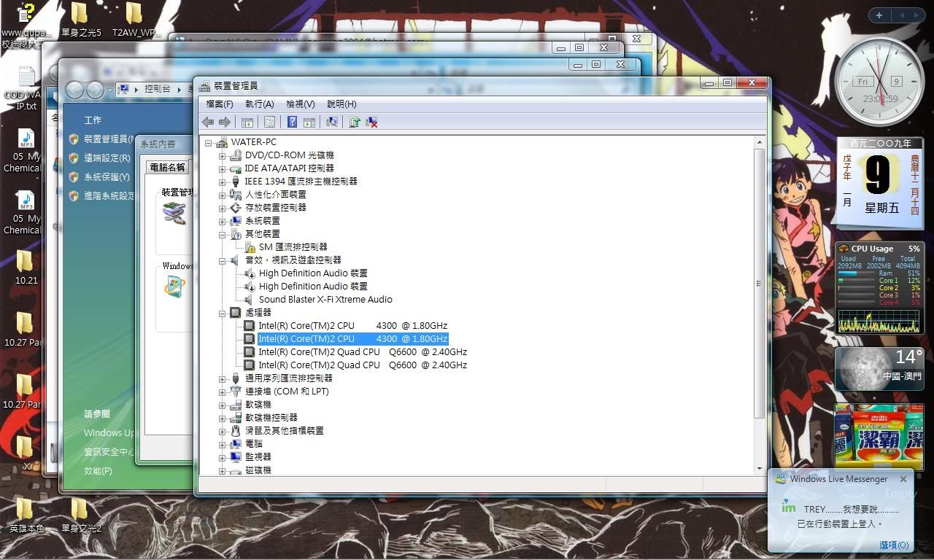The image size is (934, 560).
Task: Collapse the 處理器 processors node
Action: pos(223,313)
